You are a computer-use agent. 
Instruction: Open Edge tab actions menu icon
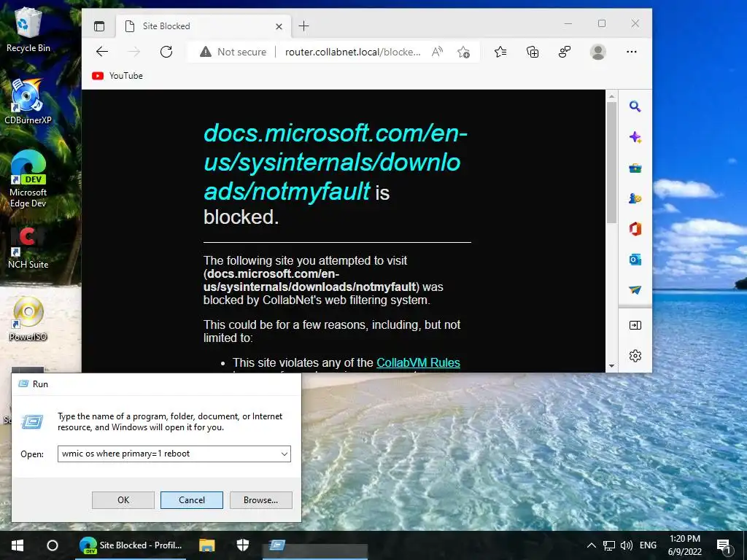point(99,26)
